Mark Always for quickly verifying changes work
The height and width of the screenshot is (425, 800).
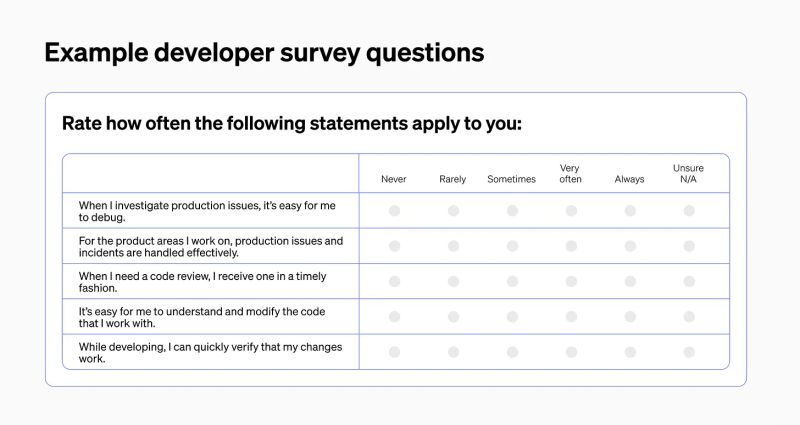click(x=630, y=352)
